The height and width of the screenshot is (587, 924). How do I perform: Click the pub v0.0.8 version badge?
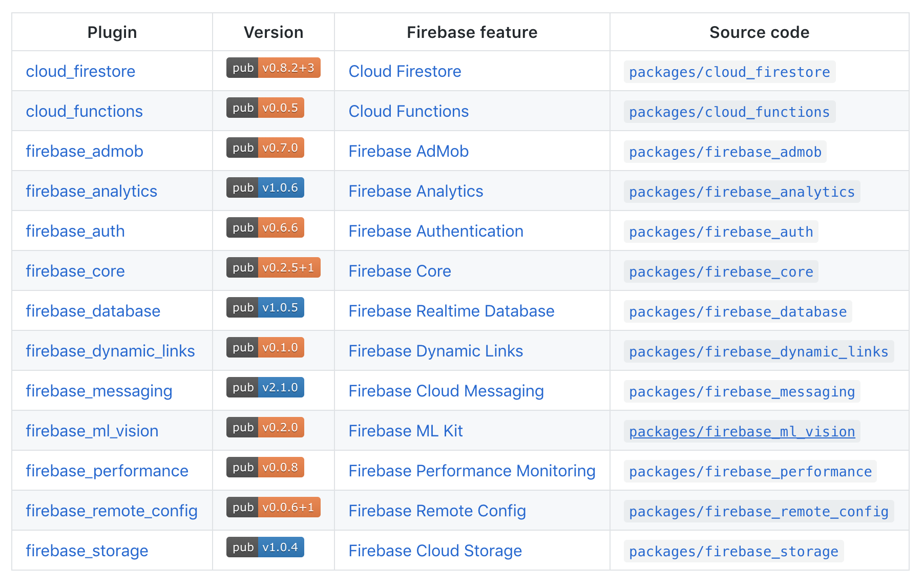pyautogui.click(x=265, y=467)
